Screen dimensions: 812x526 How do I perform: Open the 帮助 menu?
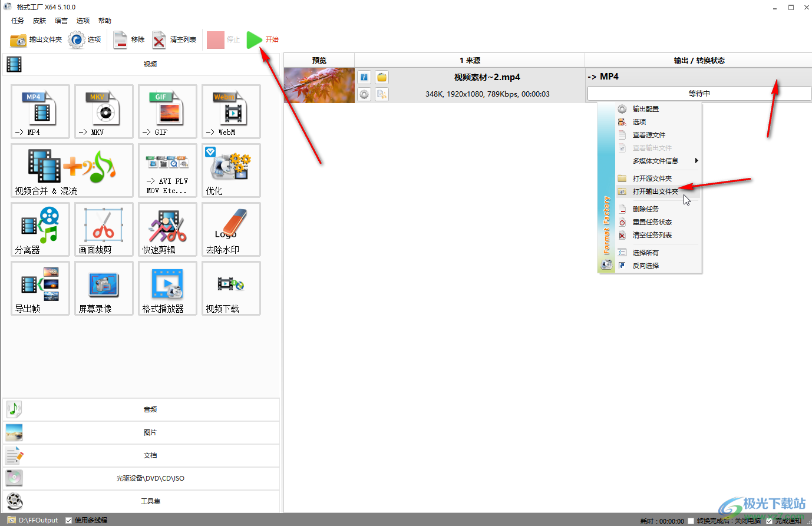tap(105, 21)
